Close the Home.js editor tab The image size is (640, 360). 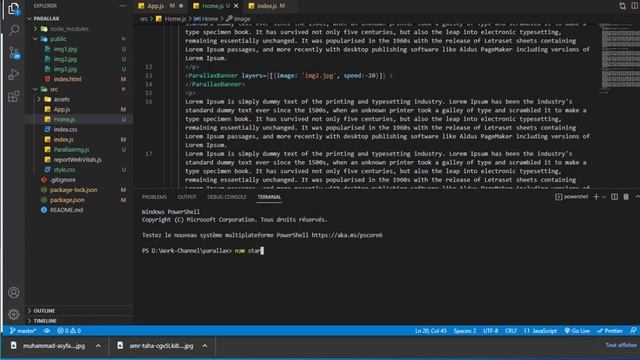point(236,6)
